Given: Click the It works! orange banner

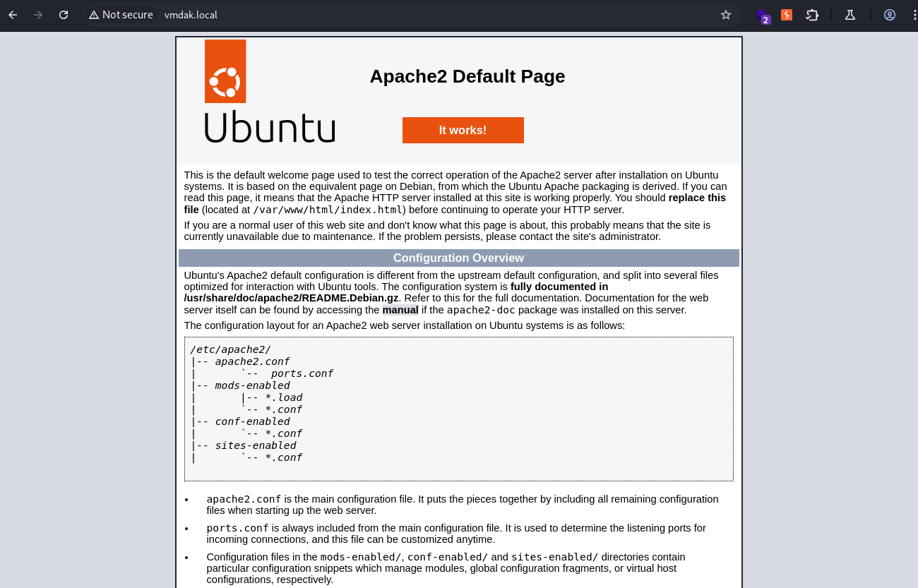Looking at the screenshot, I should coord(463,130).
